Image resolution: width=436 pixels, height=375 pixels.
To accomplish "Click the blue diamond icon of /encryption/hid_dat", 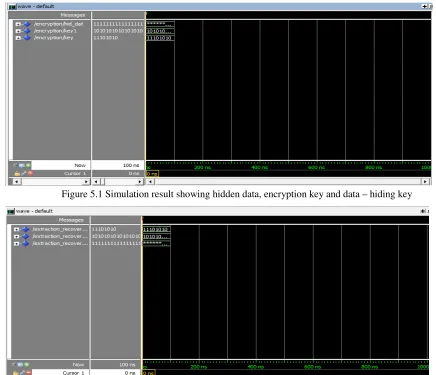I will [x=27, y=24].
